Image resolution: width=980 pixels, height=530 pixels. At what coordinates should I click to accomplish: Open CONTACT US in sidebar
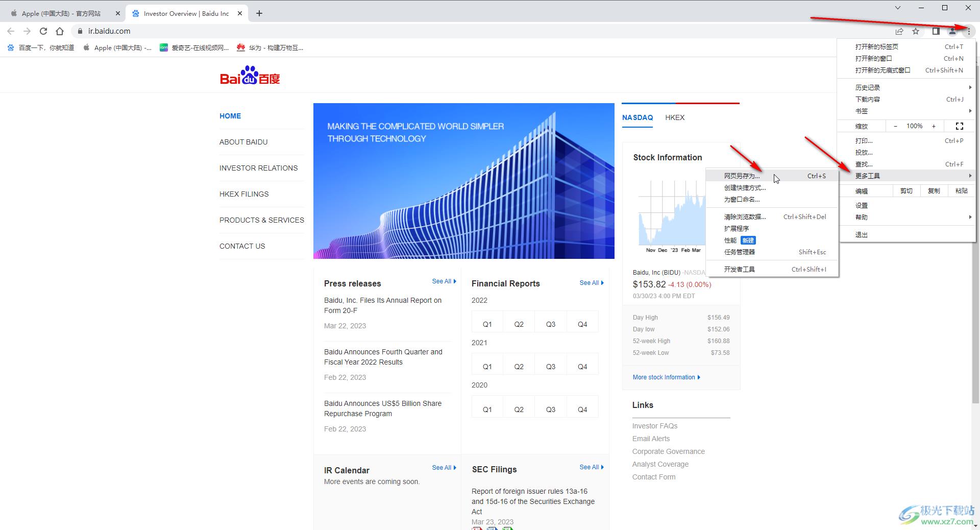click(x=242, y=246)
